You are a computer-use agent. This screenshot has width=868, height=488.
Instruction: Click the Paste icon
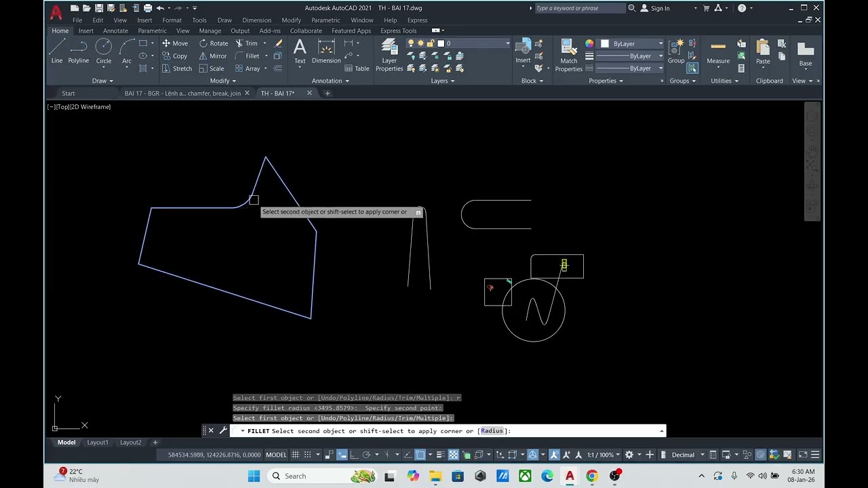(x=763, y=51)
